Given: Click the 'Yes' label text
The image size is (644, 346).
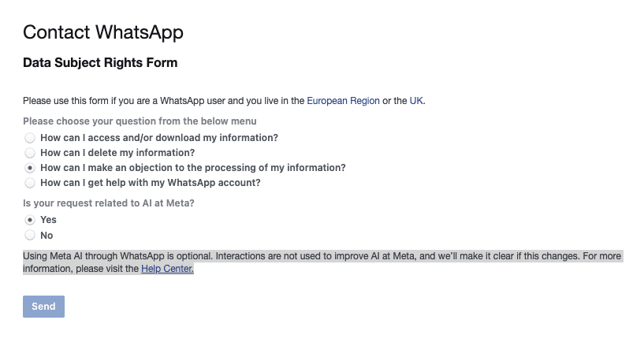Looking at the screenshot, I should (x=48, y=220).
